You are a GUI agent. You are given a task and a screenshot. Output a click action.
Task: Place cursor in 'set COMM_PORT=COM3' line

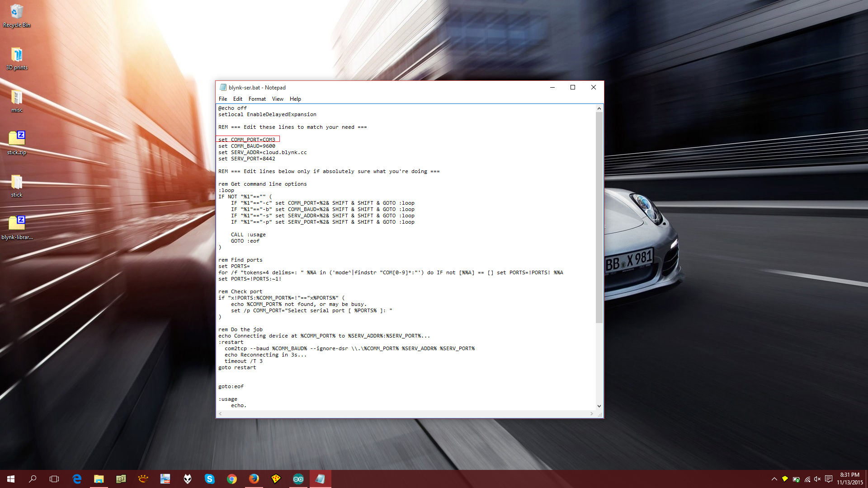click(x=247, y=140)
